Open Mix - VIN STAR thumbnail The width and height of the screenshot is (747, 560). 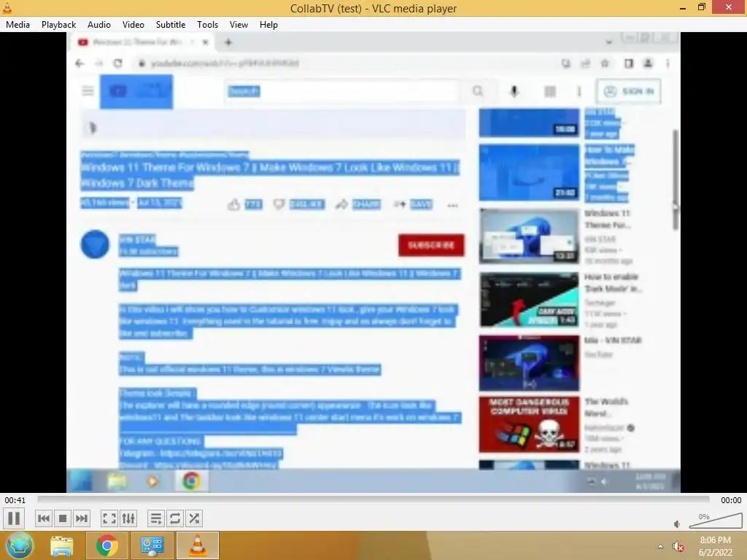pyautogui.click(x=529, y=363)
